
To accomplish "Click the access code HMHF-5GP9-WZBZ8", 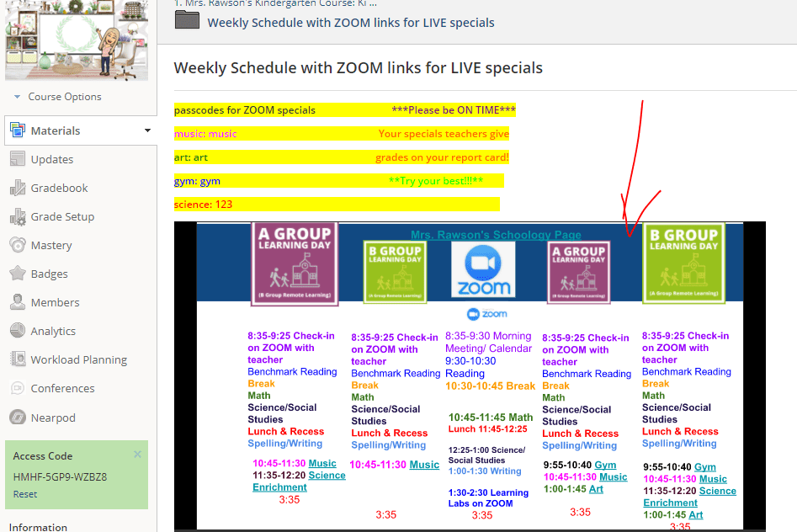I will [x=60, y=477].
